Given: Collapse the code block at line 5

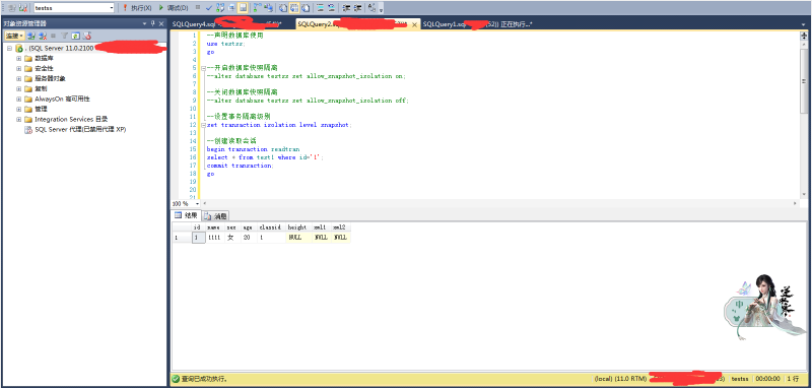Looking at the screenshot, I should (203, 68).
